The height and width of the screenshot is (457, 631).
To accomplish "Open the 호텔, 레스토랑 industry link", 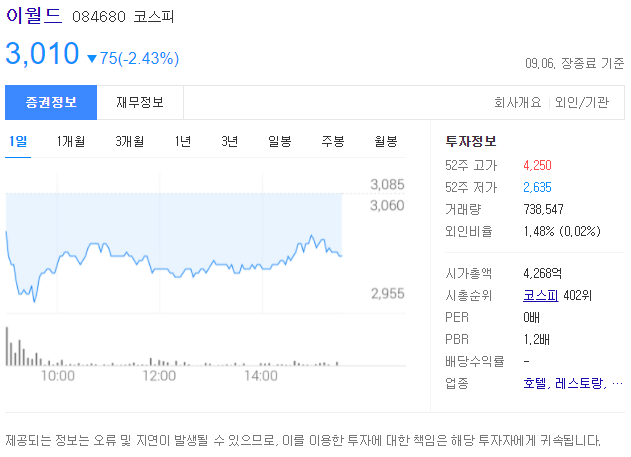I will [x=573, y=383].
